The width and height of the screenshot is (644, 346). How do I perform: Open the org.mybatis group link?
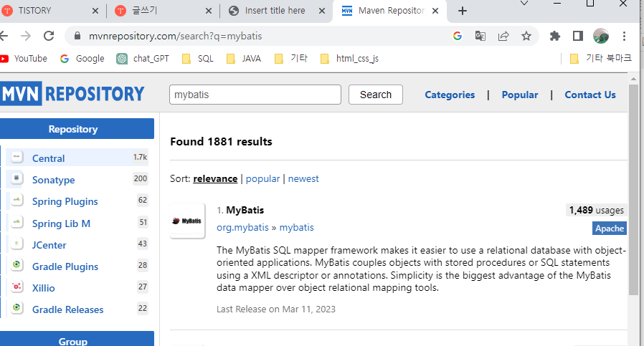(242, 227)
